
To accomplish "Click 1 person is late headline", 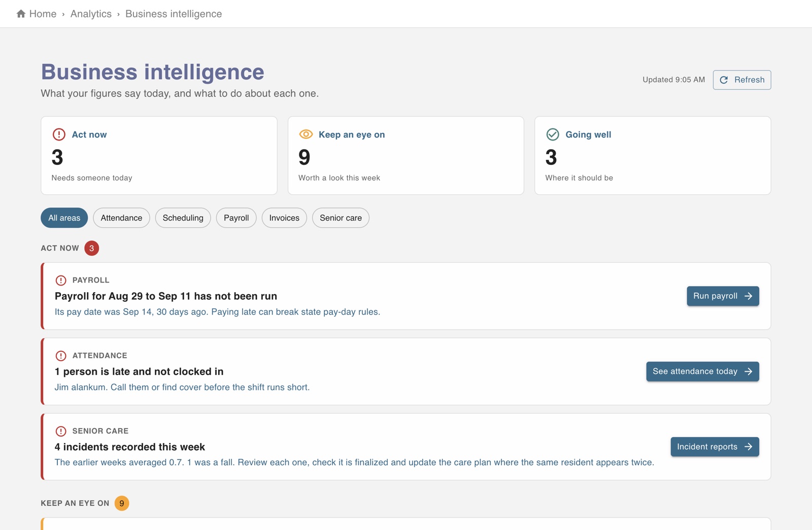I will pyautogui.click(x=139, y=371).
